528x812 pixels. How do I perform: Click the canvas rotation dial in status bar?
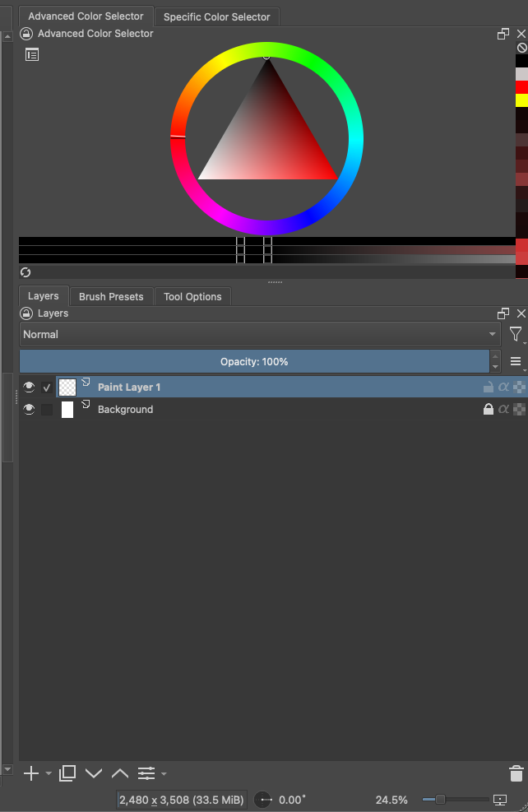pyautogui.click(x=263, y=800)
